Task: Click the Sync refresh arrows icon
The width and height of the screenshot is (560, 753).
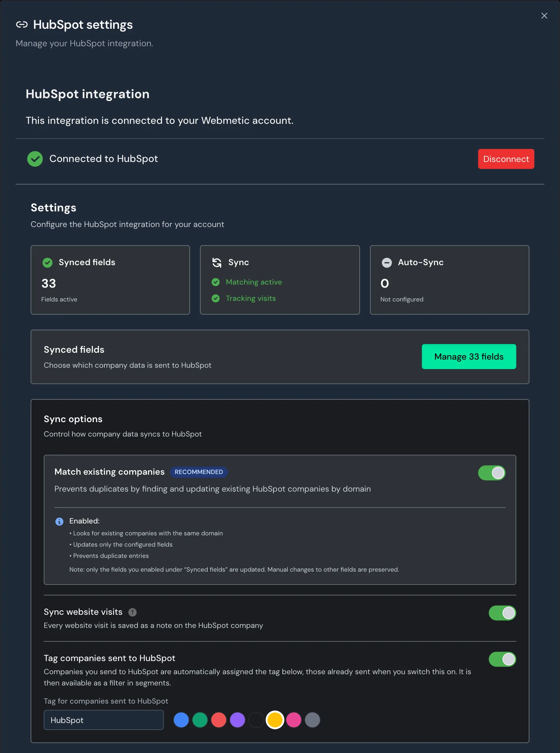Action: pyautogui.click(x=217, y=263)
